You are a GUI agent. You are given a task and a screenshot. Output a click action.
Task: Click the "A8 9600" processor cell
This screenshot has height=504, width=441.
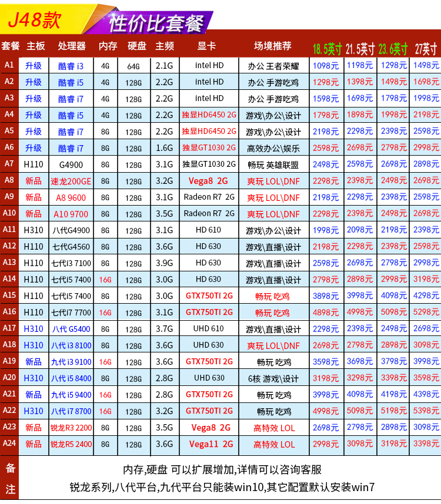[71, 198]
